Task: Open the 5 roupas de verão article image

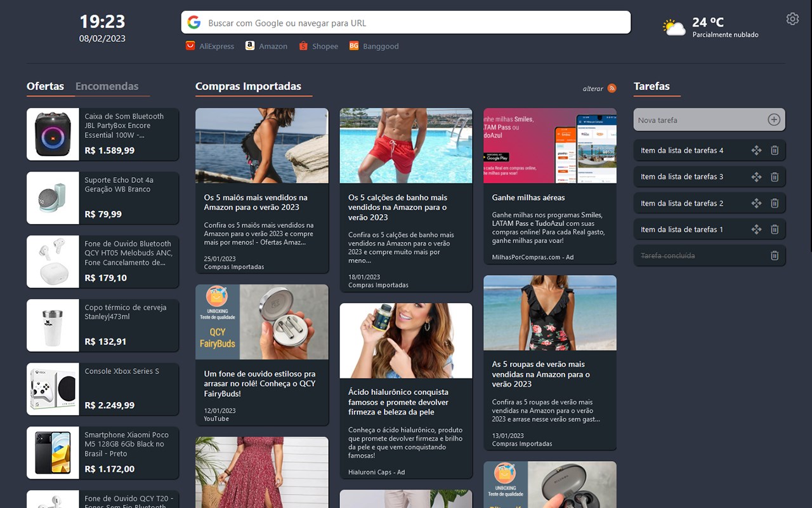Action: click(550, 312)
